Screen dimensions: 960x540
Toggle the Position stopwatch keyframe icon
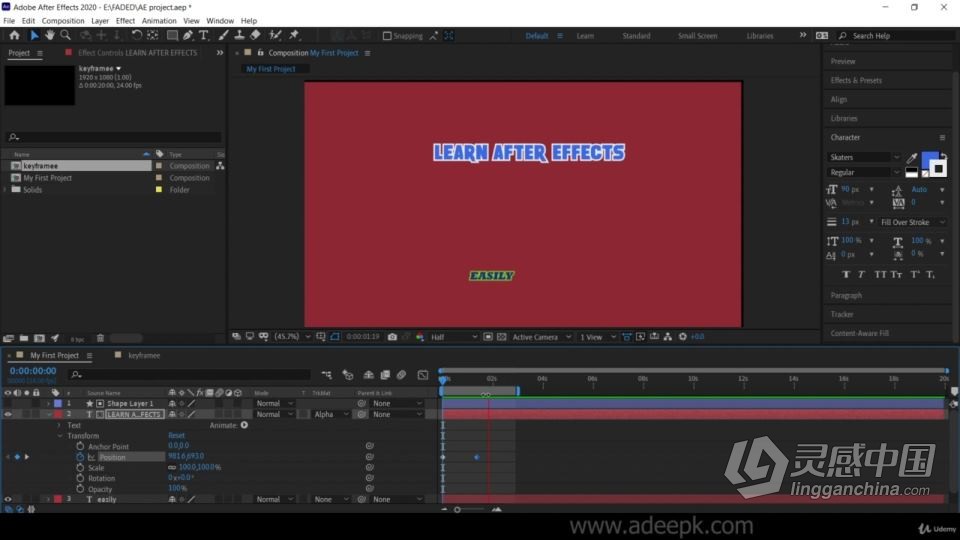[x=80, y=457]
